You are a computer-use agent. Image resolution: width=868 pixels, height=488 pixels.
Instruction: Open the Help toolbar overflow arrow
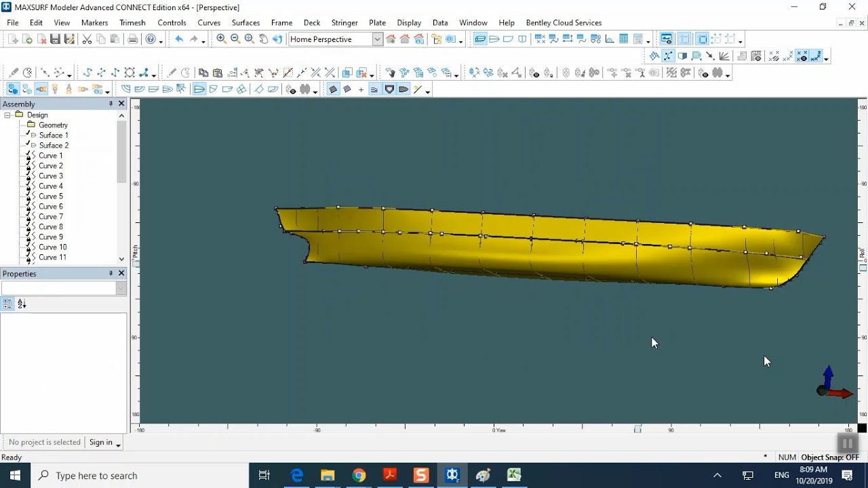[161, 41]
